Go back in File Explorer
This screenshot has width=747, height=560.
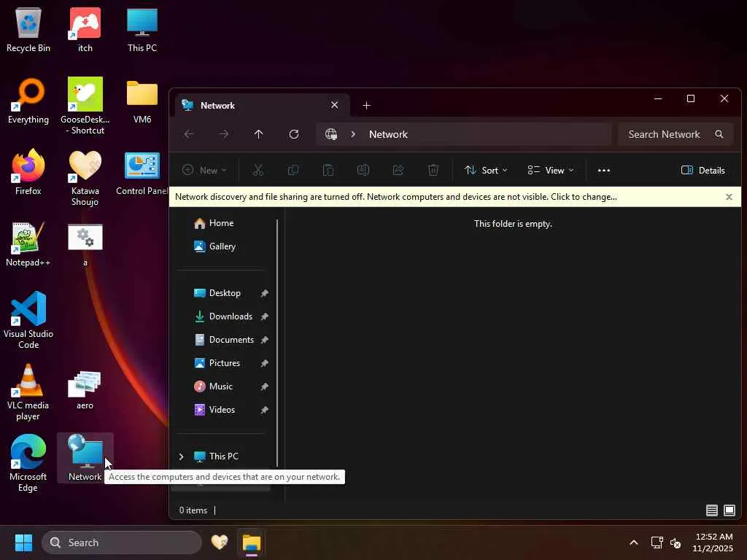click(189, 134)
